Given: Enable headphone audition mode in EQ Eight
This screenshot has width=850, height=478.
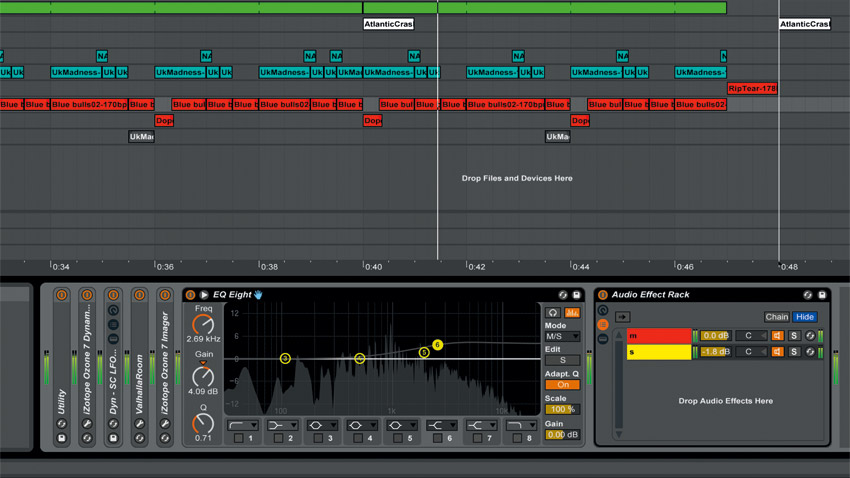Looking at the screenshot, I should pyautogui.click(x=553, y=313).
